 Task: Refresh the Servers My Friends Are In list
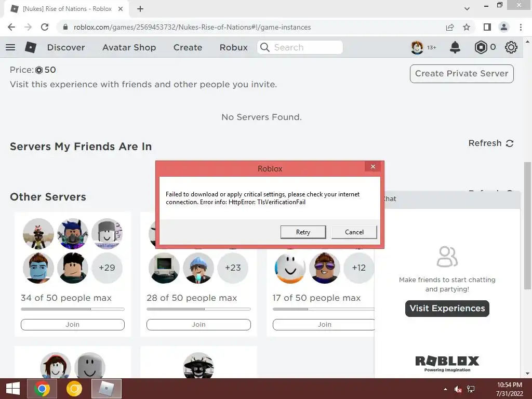click(491, 143)
